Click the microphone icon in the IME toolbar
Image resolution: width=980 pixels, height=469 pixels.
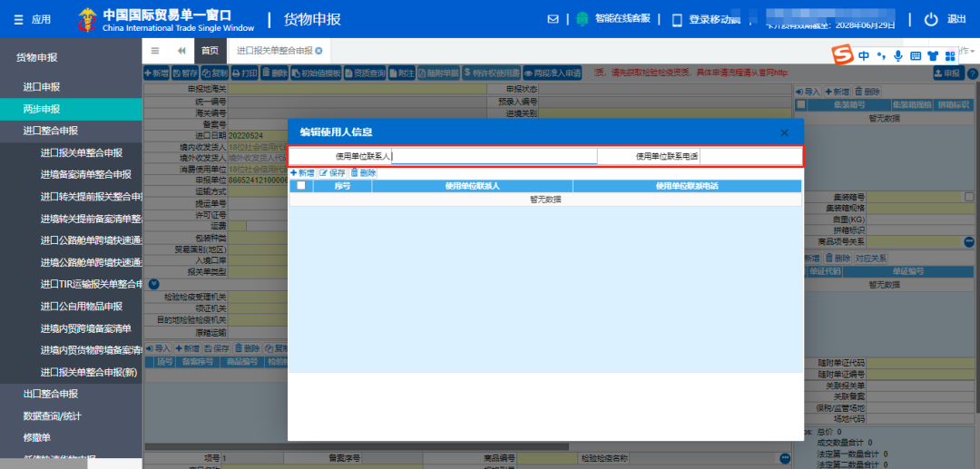click(x=897, y=56)
